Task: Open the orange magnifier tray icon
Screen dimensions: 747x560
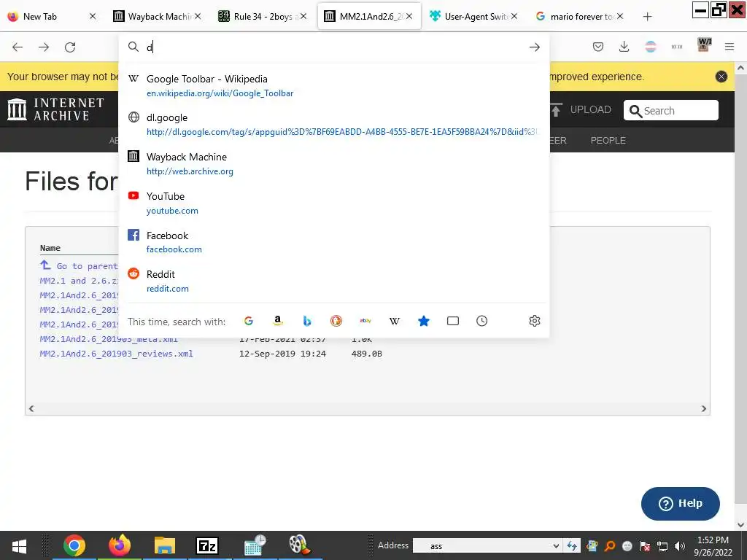Action: (x=610, y=545)
